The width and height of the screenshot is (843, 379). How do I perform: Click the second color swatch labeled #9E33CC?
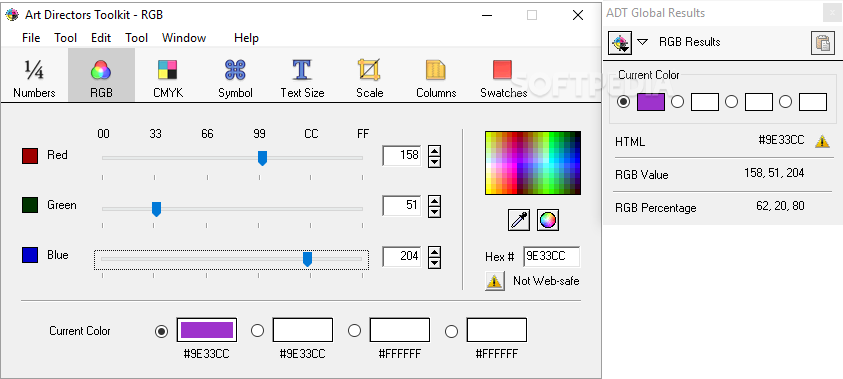click(303, 330)
